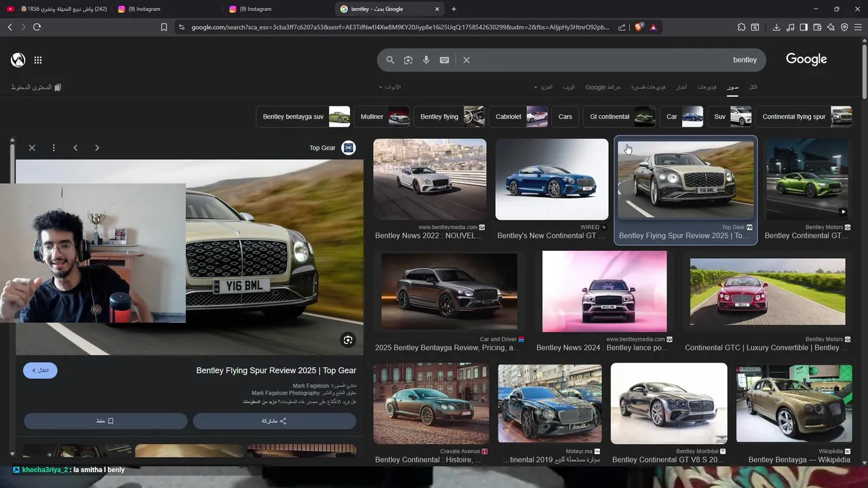Viewport: 868px width, 488px height.
Task: Select the فيديوهات (Videos) search tab
Action: tap(707, 87)
